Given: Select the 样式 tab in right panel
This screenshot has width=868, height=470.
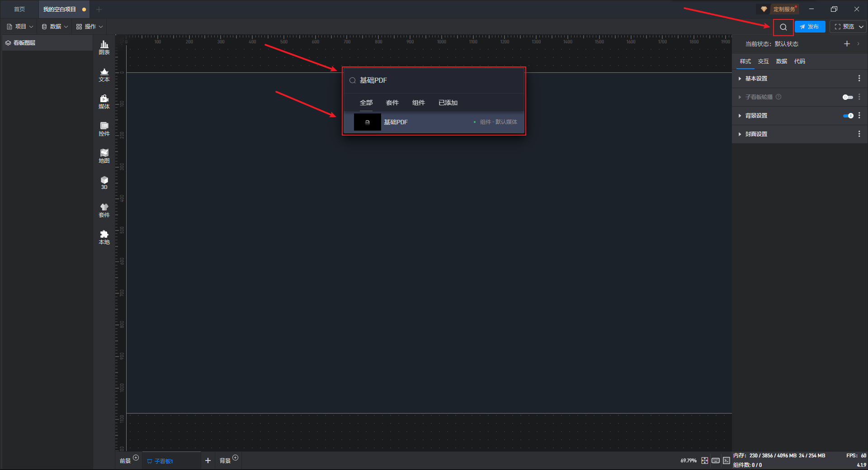Looking at the screenshot, I should click(745, 61).
